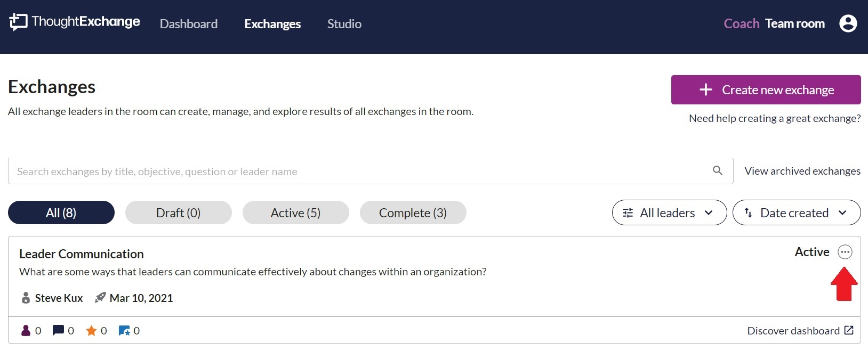Open the Discover dashboard link

(793, 331)
